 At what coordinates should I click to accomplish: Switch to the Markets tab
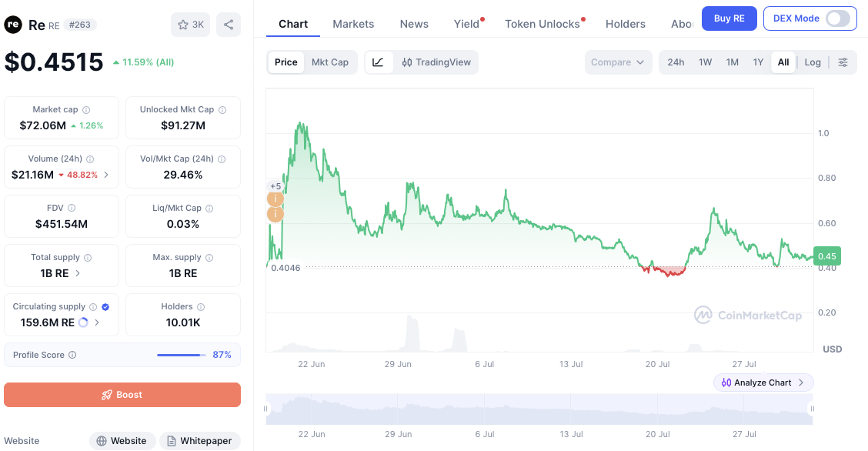coord(353,24)
